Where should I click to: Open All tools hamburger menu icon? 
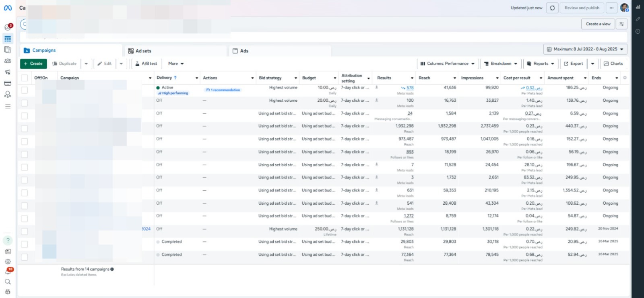tap(8, 106)
